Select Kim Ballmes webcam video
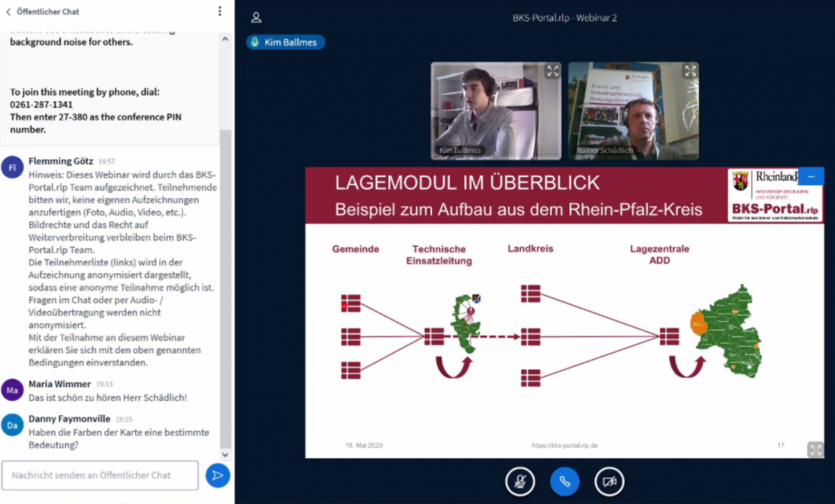 [495, 111]
